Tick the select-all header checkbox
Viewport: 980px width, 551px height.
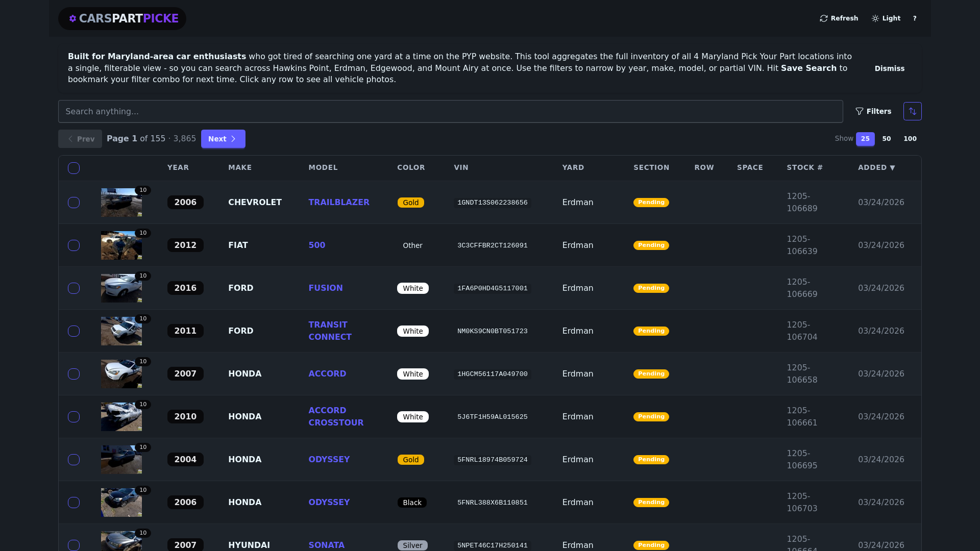point(73,168)
